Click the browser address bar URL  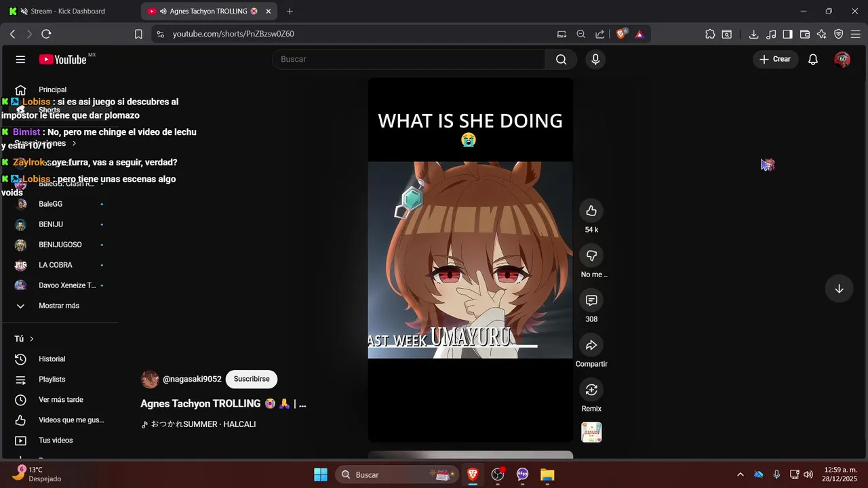tap(233, 34)
